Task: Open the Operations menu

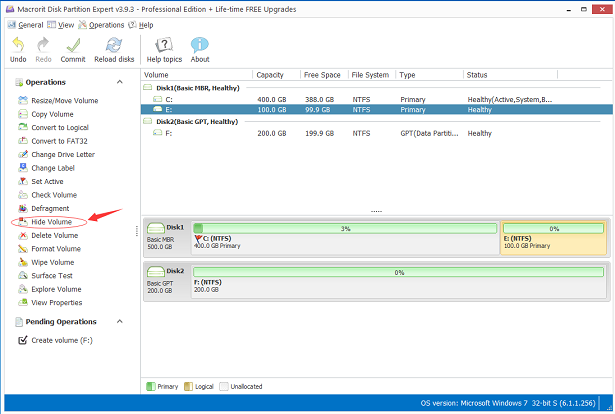Action: (101, 25)
